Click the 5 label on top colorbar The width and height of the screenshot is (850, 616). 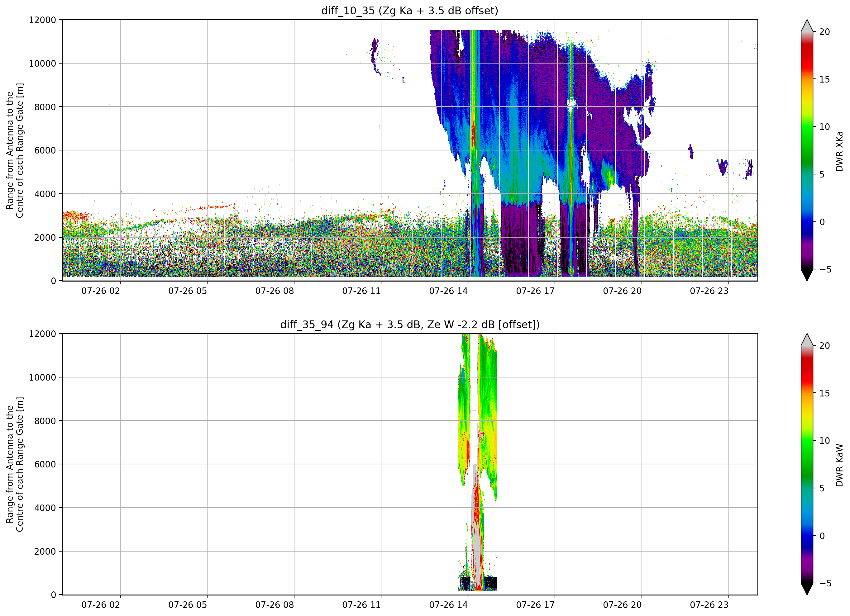tap(822, 174)
